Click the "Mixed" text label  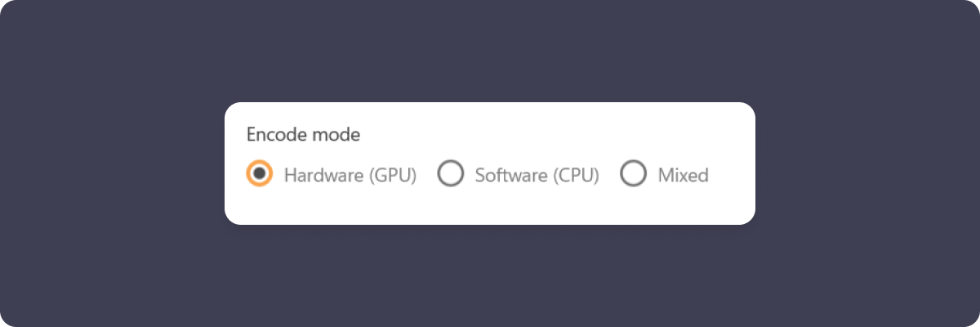point(683,175)
